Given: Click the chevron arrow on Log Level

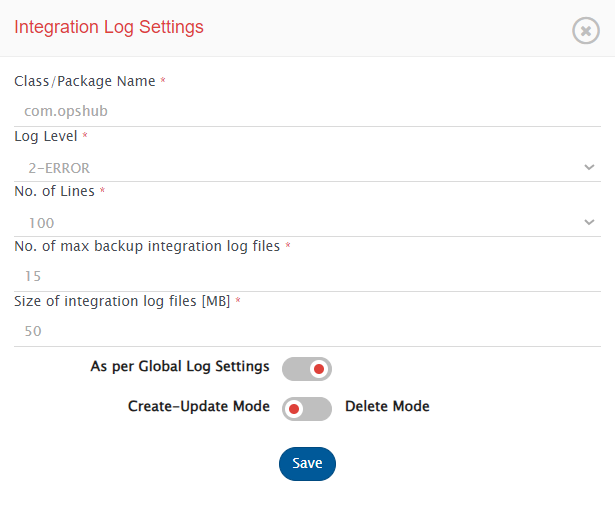Looking at the screenshot, I should [x=589, y=167].
